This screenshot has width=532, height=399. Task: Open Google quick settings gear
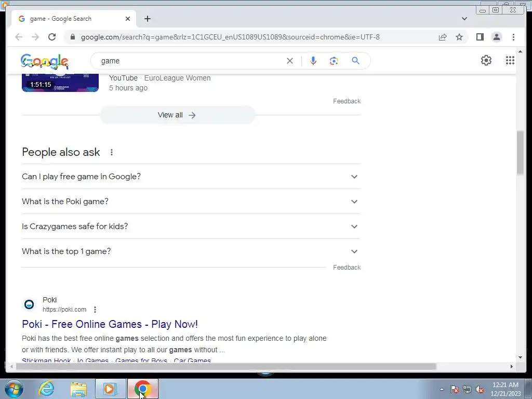click(486, 60)
